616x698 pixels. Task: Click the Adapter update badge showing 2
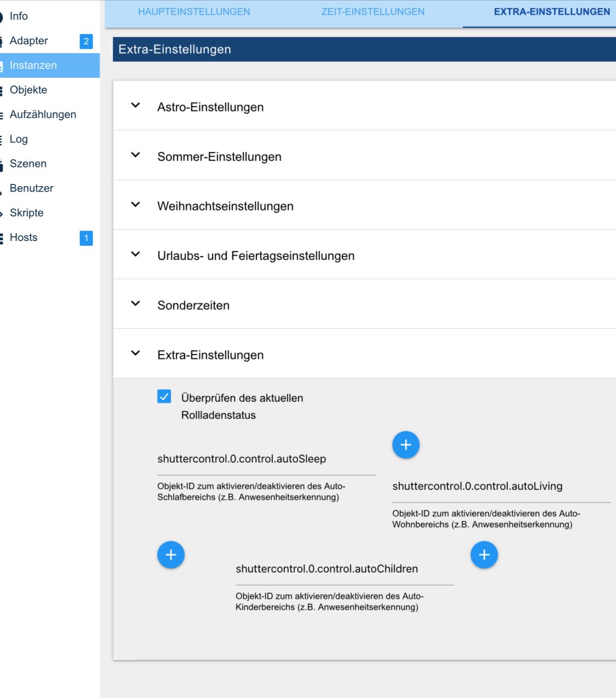point(86,42)
